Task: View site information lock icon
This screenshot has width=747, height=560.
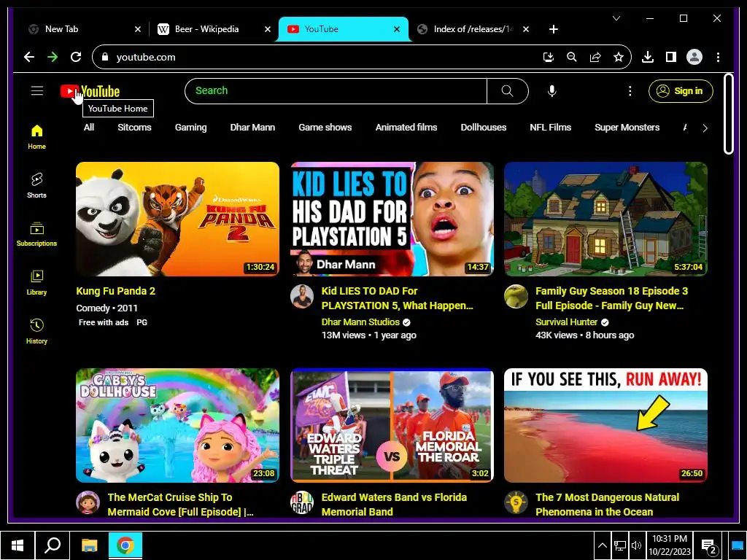Action: pyautogui.click(x=105, y=57)
